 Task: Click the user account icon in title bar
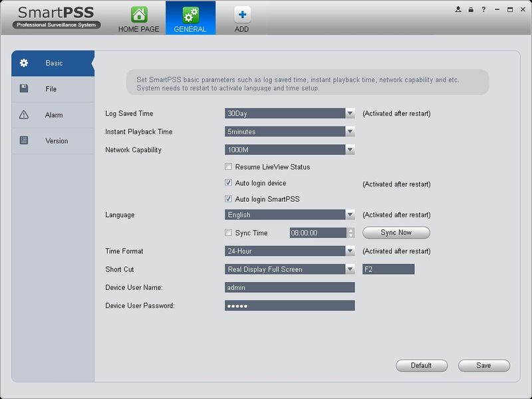(x=458, y=9)
